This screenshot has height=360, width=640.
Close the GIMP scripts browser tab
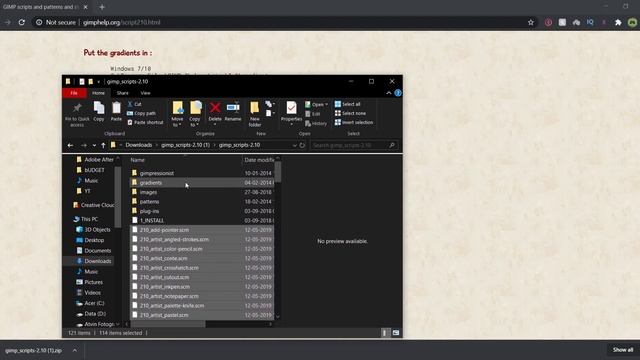85,7
